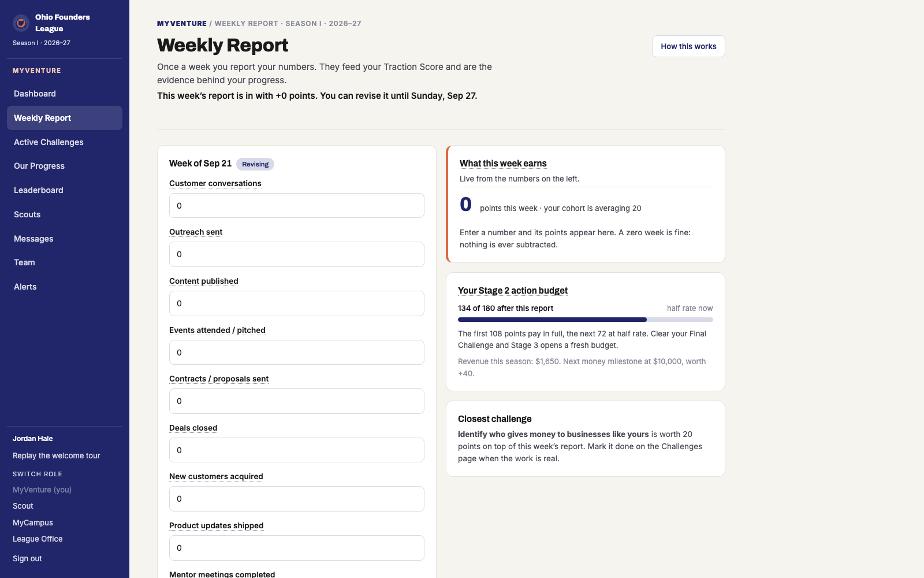Sign out of the account
The height and width of the screenshot is (578, 924).
click(27, 558)
